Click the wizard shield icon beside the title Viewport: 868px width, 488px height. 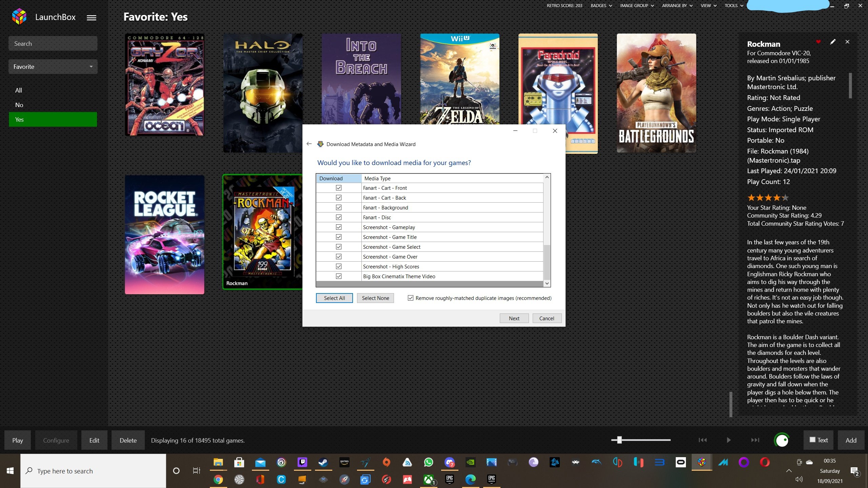click(x=320, y=144)
